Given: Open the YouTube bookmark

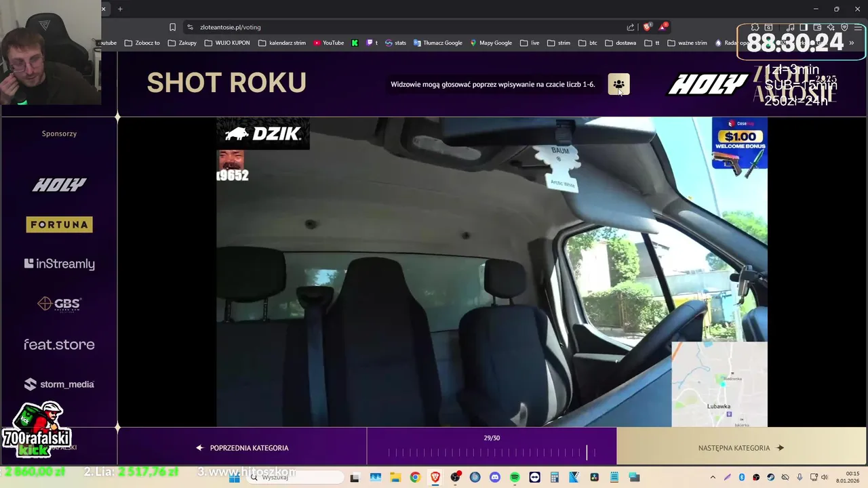Looking at the screenshot, I should [329, 43].
